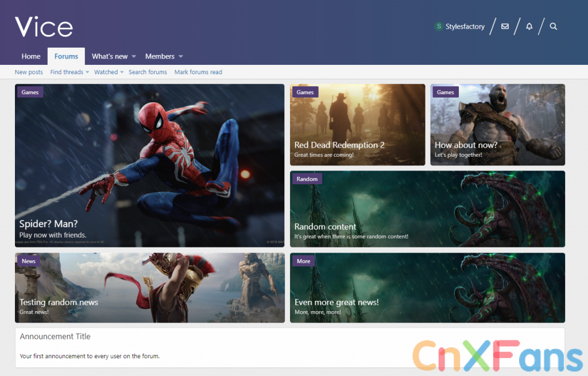Open search with the magnifier icon
This screenshot has height=376, width=588.
point(553,26)
